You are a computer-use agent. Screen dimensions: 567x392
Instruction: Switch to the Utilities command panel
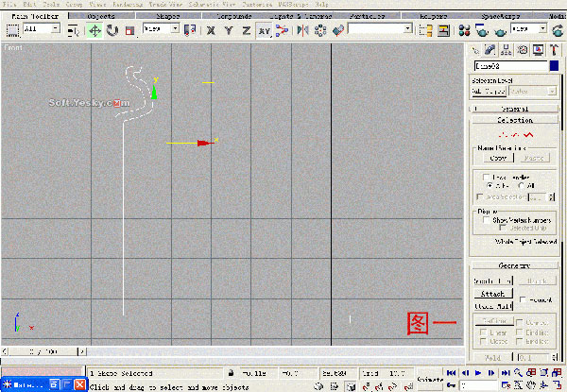pos(555,50)
